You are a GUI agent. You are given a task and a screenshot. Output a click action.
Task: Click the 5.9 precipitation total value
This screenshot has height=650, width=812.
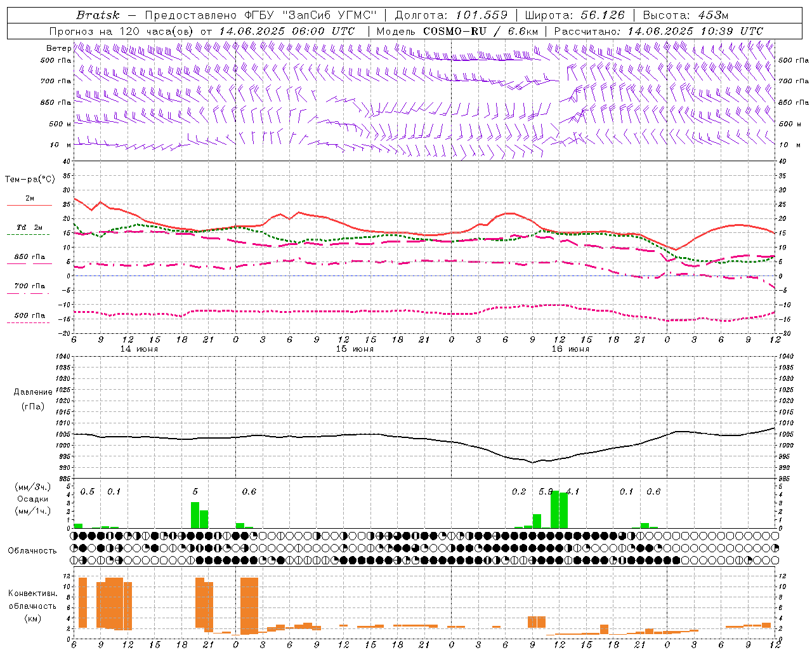[x=546, y=491]
